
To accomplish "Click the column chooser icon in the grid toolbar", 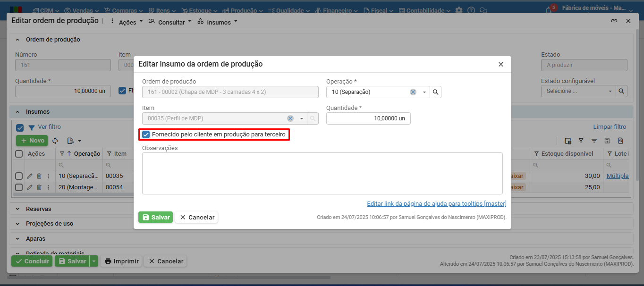I will pyautogui.click(x=568, y=141).
